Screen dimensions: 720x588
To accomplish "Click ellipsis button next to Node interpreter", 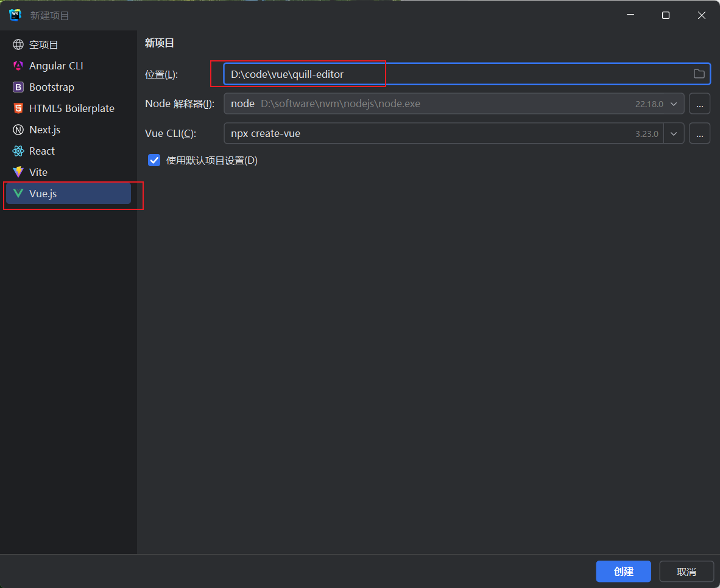I will tap(699, 103).
